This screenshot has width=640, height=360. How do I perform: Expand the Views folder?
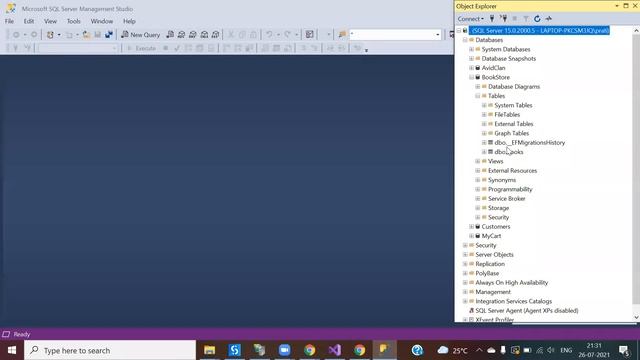coord(478,161)
